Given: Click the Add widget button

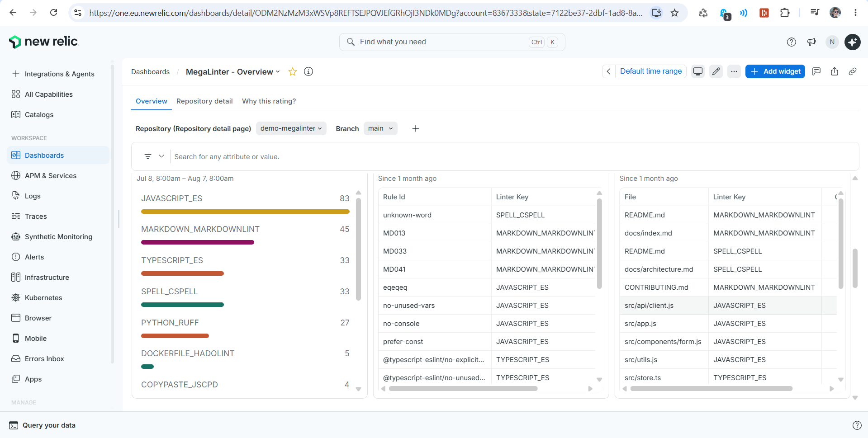Looking at the screenshot, I should point(775,71).
